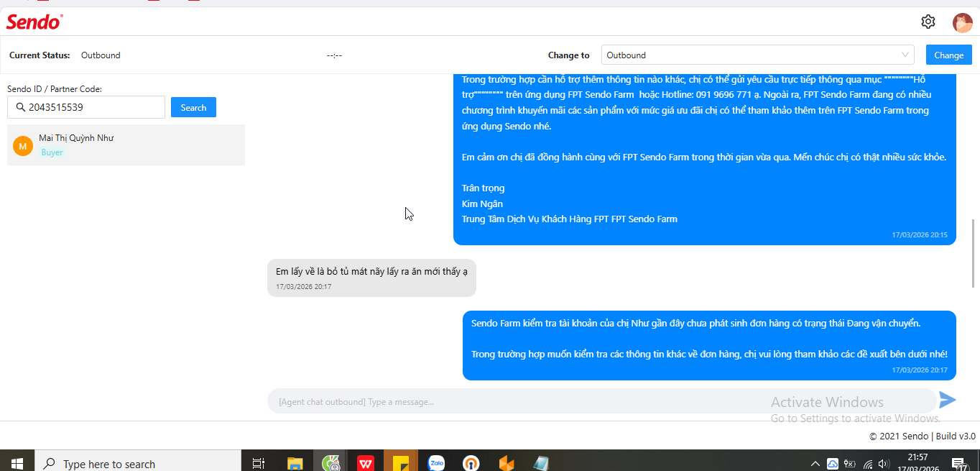The width and height of the screenshot is (980, 471).
Task: Open the volume speaker tray icon
Action: (884, 464)
